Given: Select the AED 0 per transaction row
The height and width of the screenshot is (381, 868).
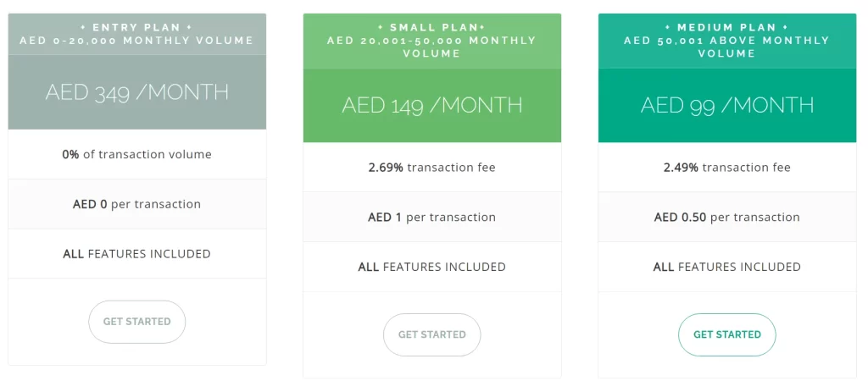Looking at the screenshot, I should [x=137, y=204].
